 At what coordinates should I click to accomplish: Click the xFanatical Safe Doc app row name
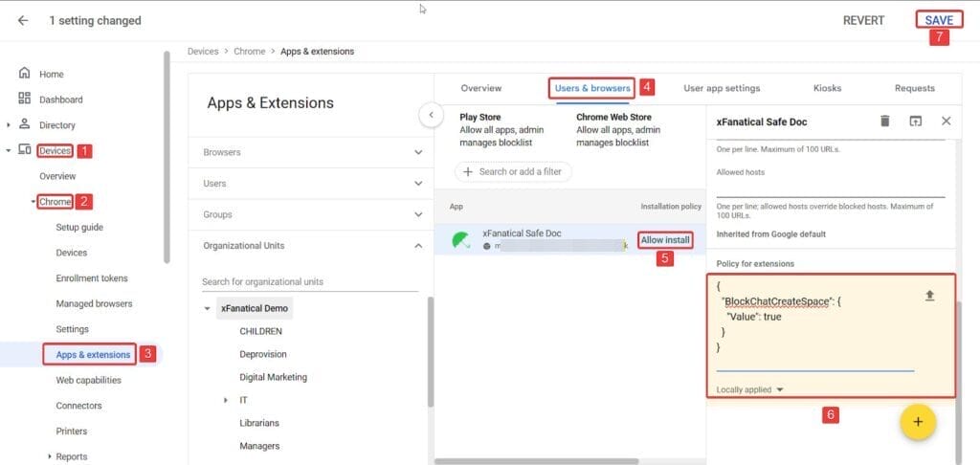[x=522, y=233]
